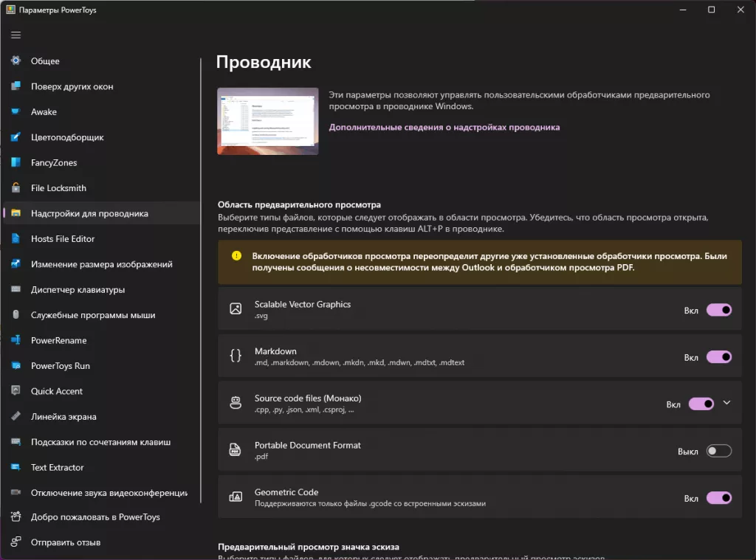The width and height of the screenshot is (756, 560).
Task: Click the FancyZones icon in sidebar
Action: [x=16, y=163]
